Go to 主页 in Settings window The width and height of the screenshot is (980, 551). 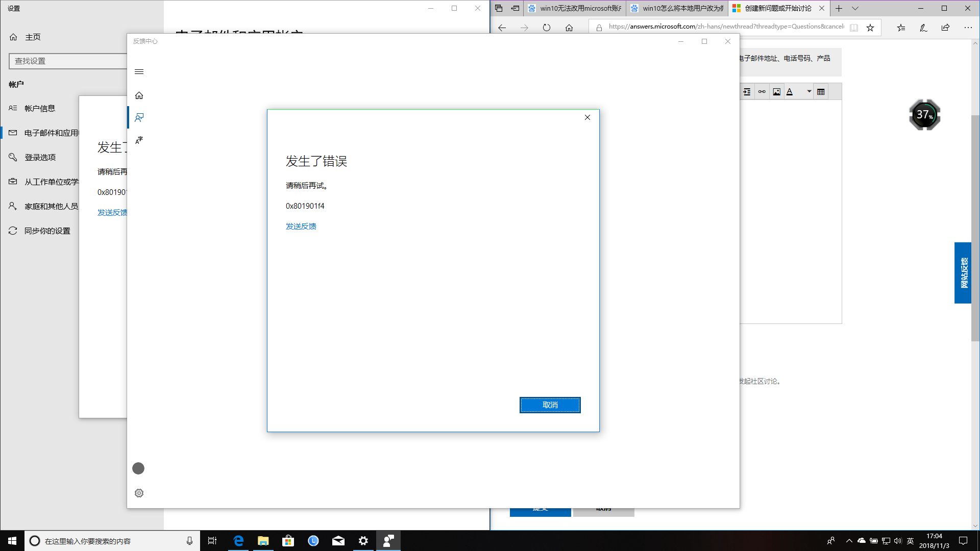pos(33,37)
